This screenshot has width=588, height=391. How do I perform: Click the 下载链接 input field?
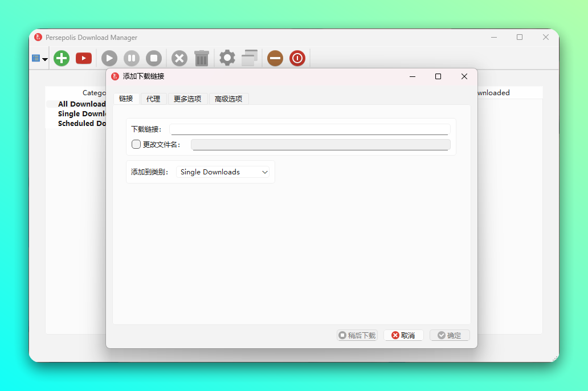pos(309,129)
